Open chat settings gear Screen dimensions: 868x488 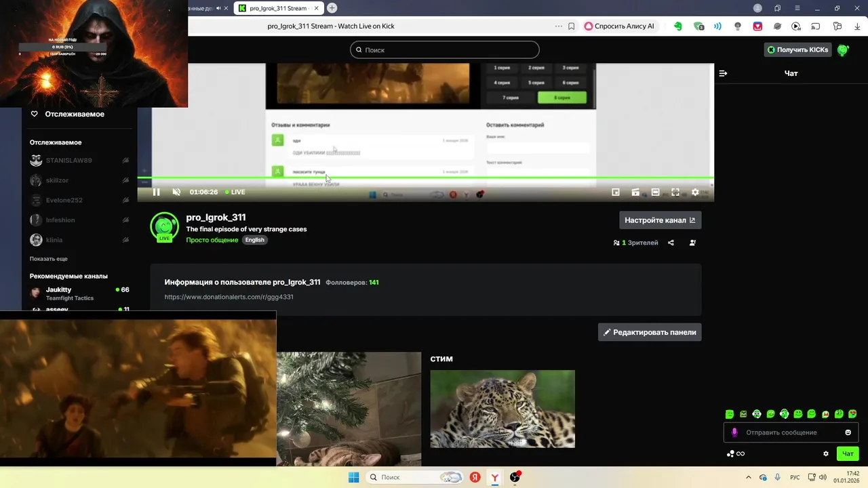[x=826, y=453]
